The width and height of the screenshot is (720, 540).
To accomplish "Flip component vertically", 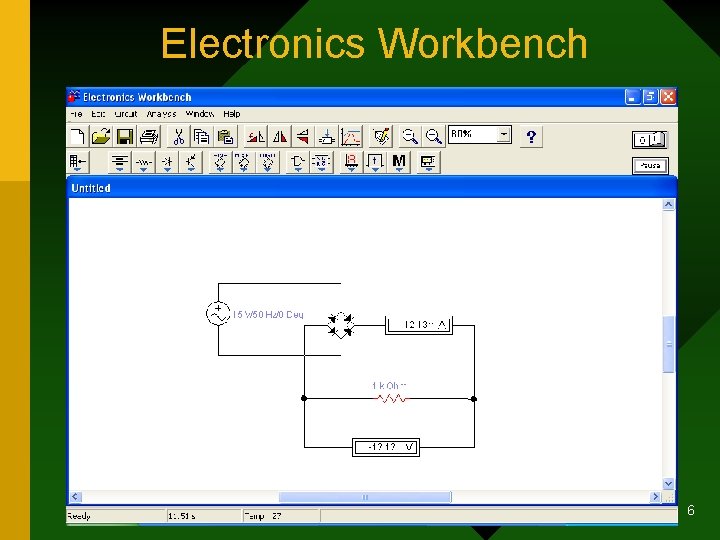I will (303, 136).
